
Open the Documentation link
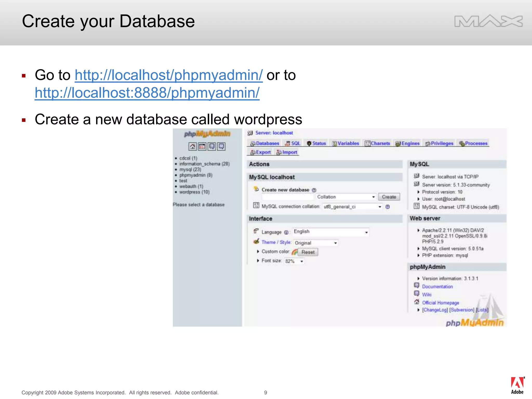[437, 287]
